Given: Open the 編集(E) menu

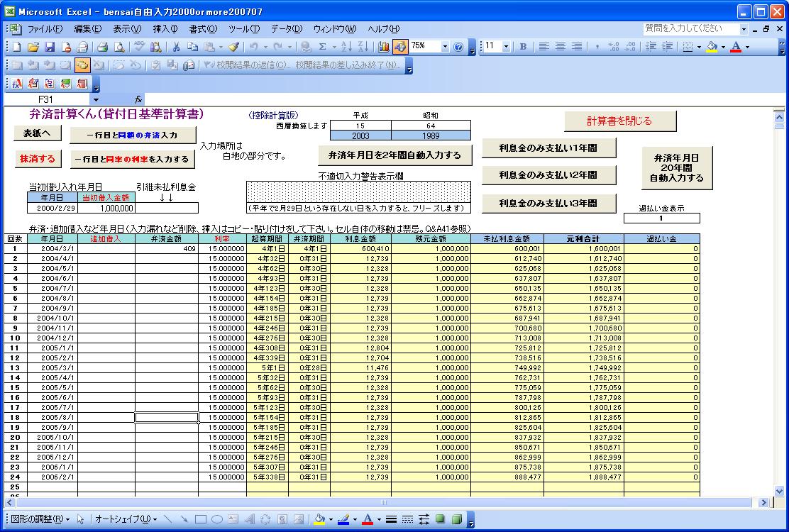Looking at the screenshot, I should pos(87,28).
